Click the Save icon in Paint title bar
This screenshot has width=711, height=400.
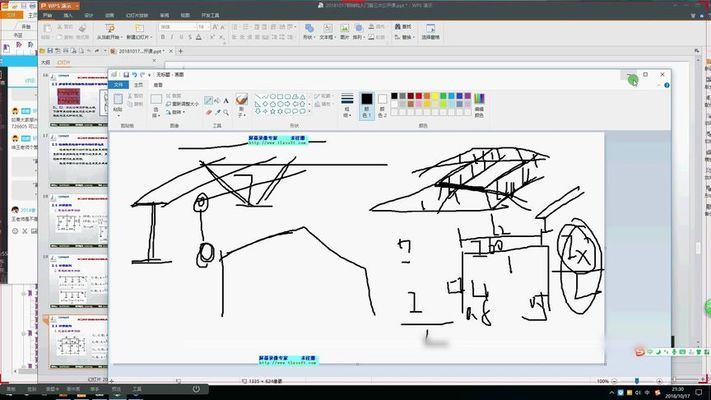point(126,75)
